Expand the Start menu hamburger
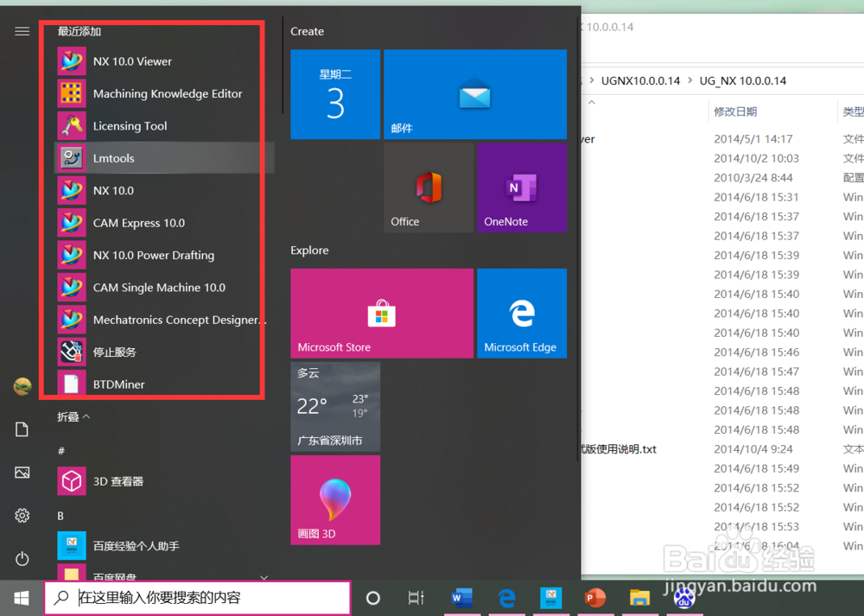864x616 pixels. pyautogui.click(x=22, y=31)
